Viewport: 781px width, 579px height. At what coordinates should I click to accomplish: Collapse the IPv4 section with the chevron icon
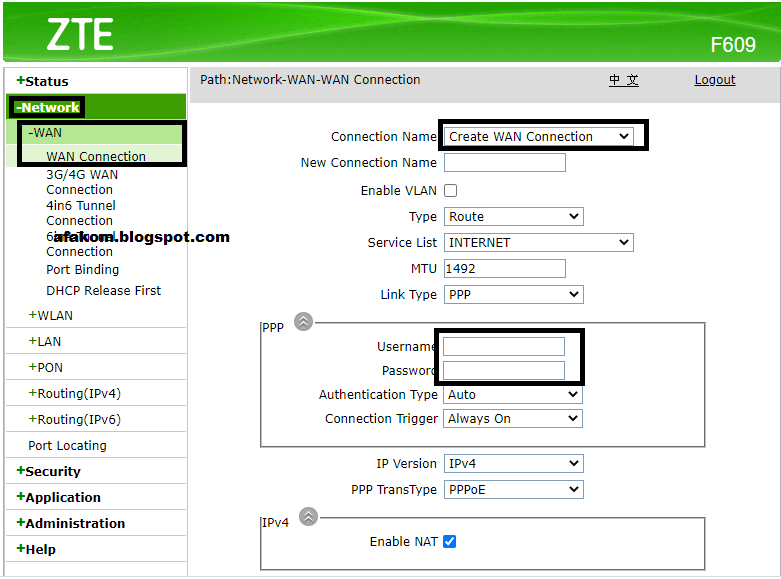click(x=308, y=517)
